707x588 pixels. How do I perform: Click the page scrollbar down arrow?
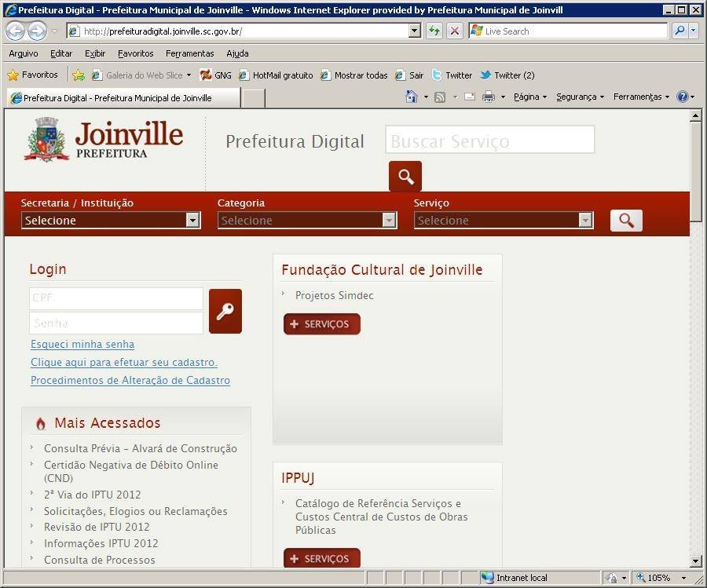(x=695, y=561)
